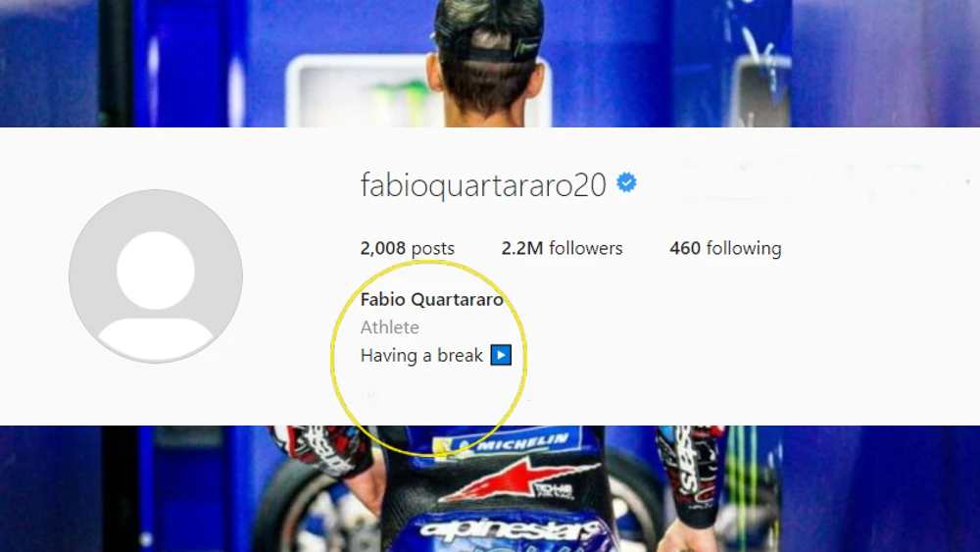Click the rider's backward black cap
The height and width of the screenshot is (552, 980).
click(x=488, y=31)
